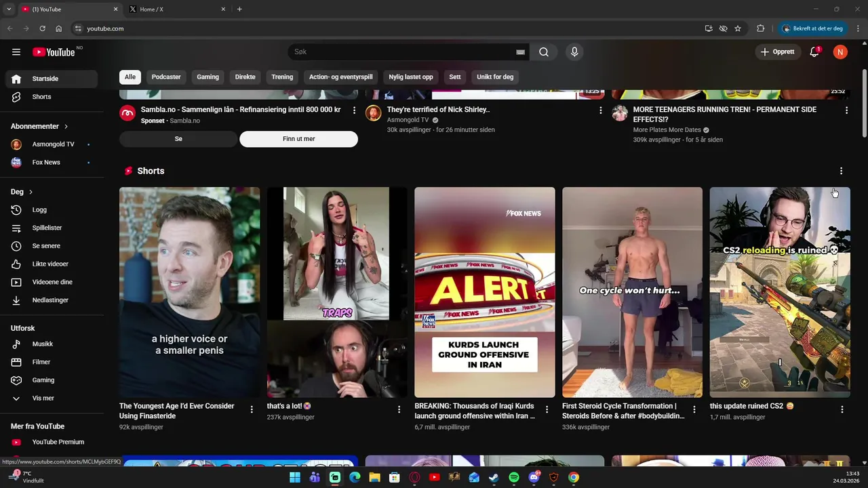Reload the page
Image resolution: width=868 pixels, height=488 pixels.
coord(42,28)
